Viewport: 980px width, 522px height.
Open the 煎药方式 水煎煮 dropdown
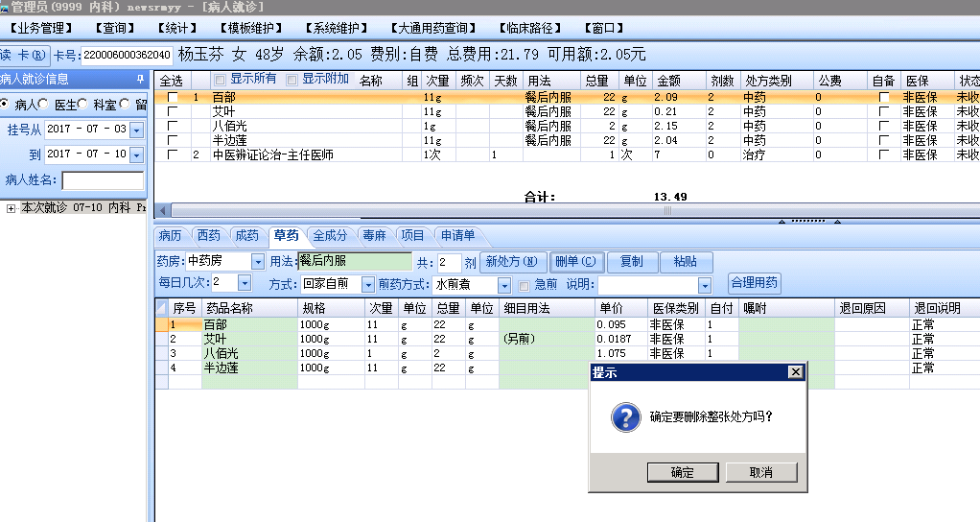click(x=504, y=285)
